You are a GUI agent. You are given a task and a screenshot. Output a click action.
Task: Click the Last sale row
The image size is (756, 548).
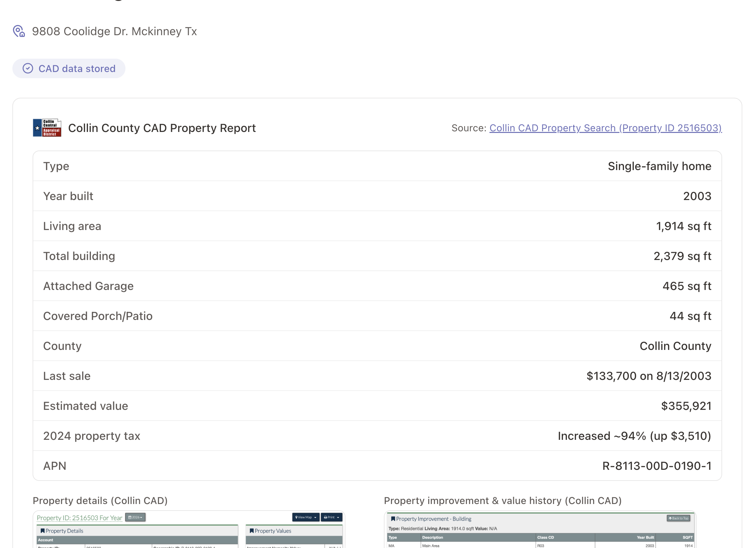[x=377, y=376]
